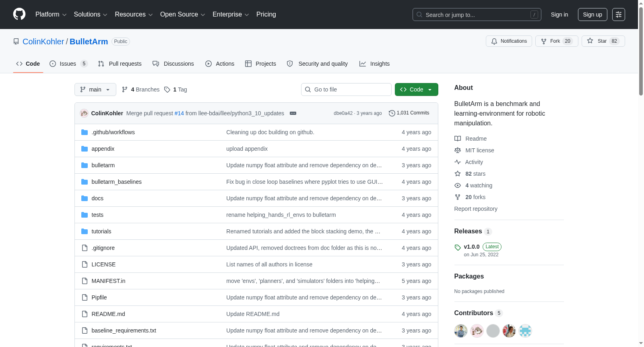Open baseline_requirements.txt file

pos(124,330)
